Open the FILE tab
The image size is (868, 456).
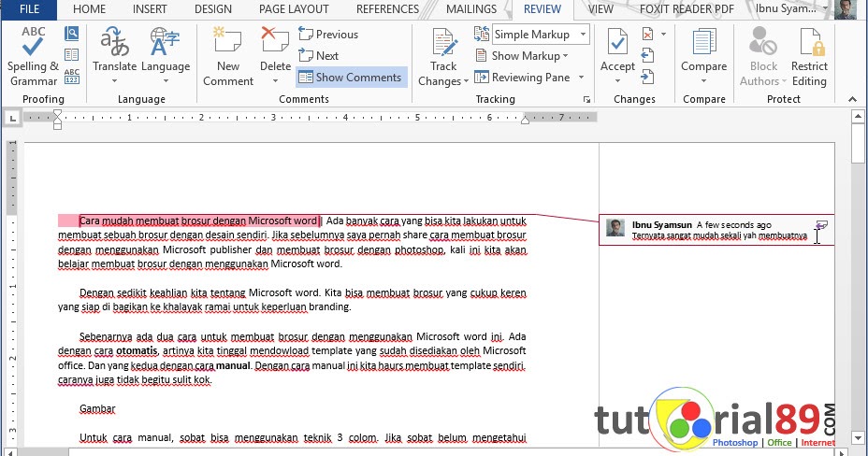pos(29,9)
